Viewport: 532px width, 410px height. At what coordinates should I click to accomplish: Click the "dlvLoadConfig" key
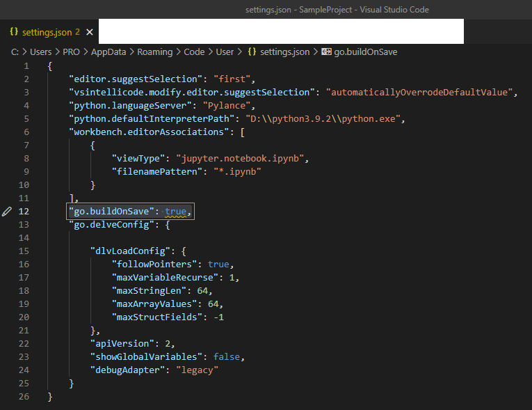[130, 251]
